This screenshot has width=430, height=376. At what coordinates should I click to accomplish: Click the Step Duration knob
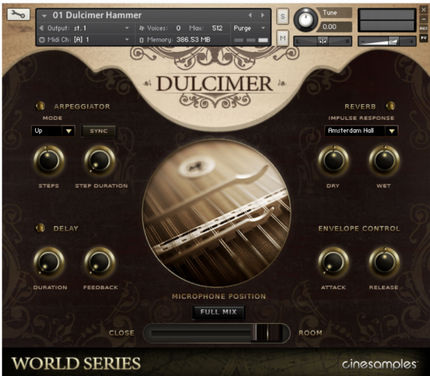click(x=100, y=161)
